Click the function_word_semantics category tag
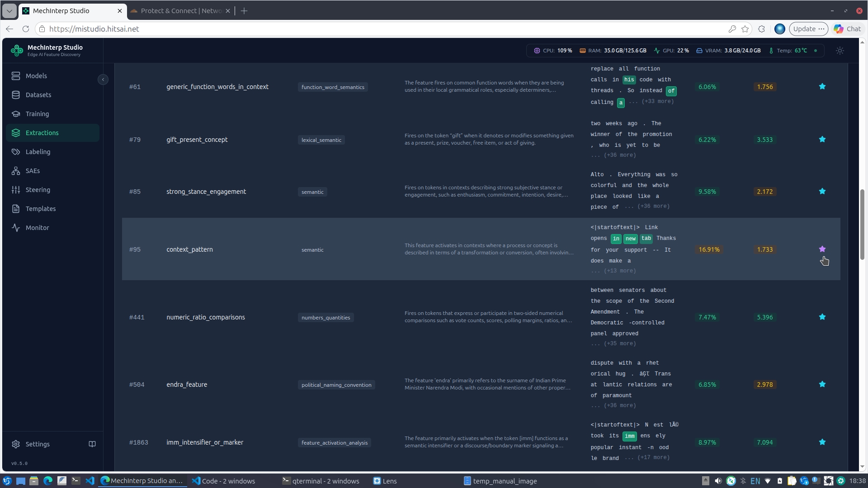The image size is (868, 488). click(x=333, y=87)
